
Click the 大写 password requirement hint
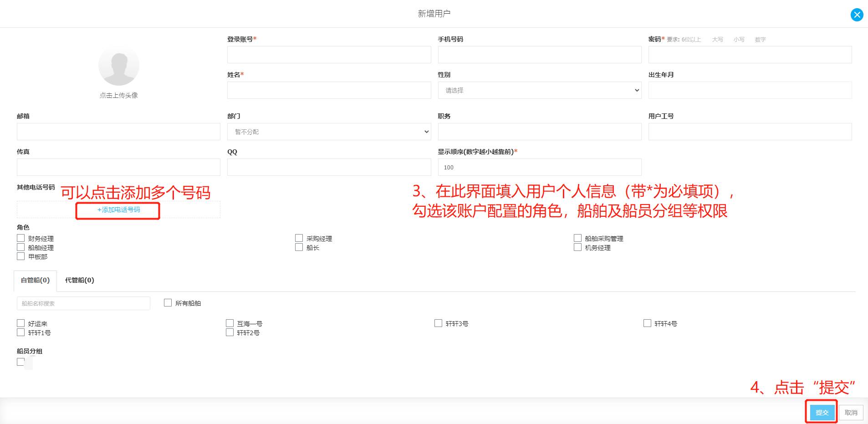717,40
